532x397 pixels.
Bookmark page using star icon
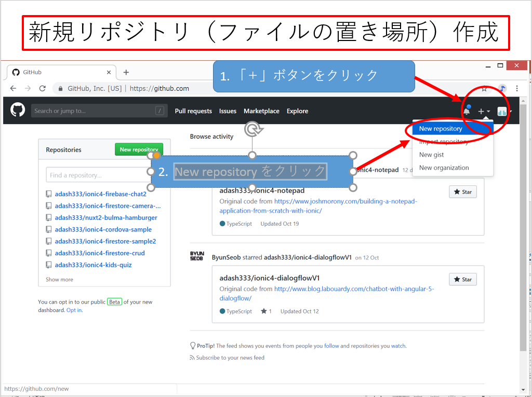tap(484, 89)
